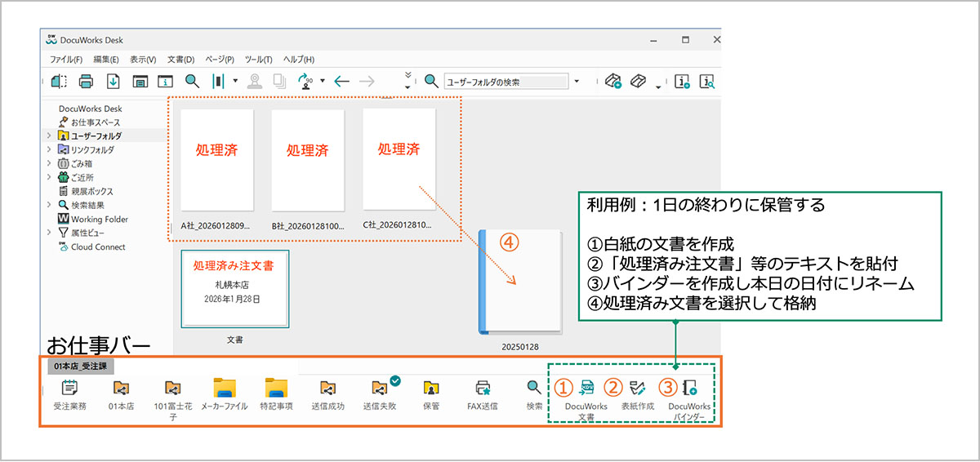Screen dimensions: 980x462
Task: Expand the ご近所 tree node
Action: tap(49, 177)
